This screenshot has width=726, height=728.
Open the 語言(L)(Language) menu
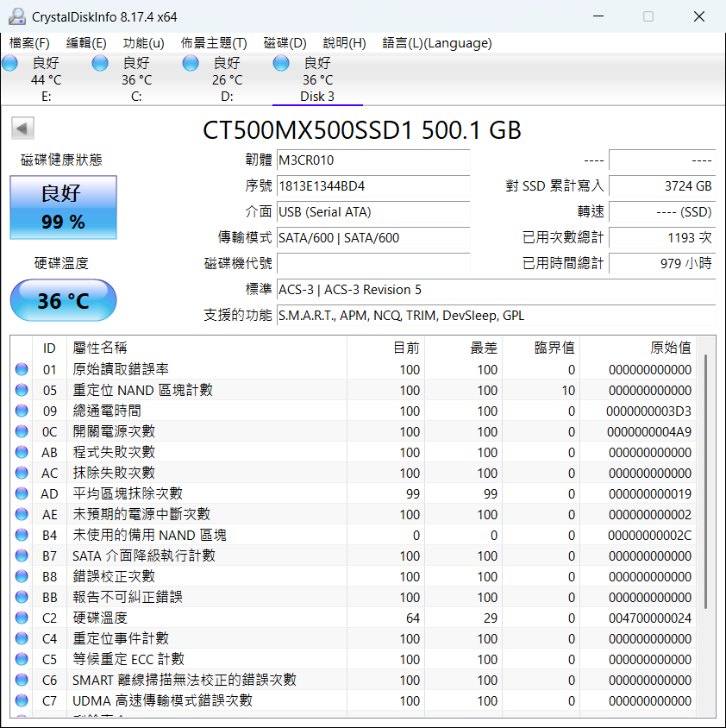tap(437, 43)
